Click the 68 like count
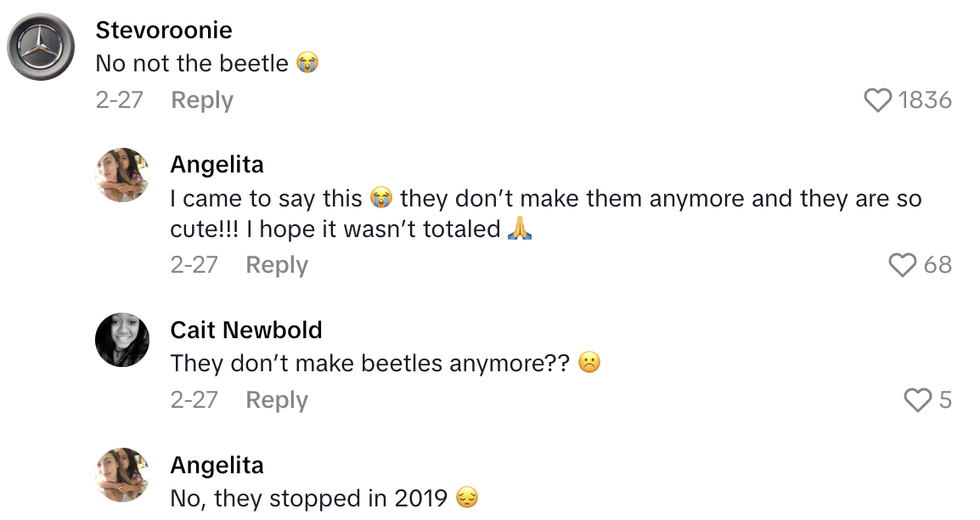Image resolution: width=980 pixels, height=520 pixels. tap(938, 265)
